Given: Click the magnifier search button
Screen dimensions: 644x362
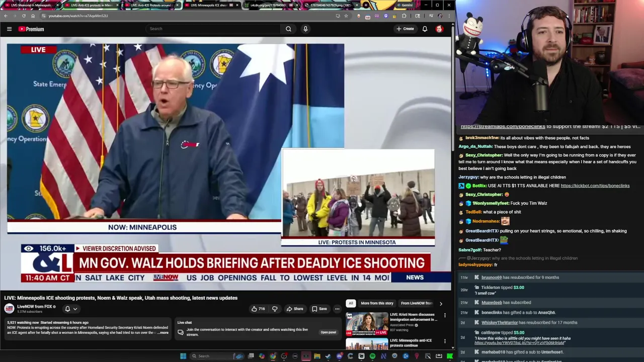Looking at the screenshot, I should (x=288, y=29).
